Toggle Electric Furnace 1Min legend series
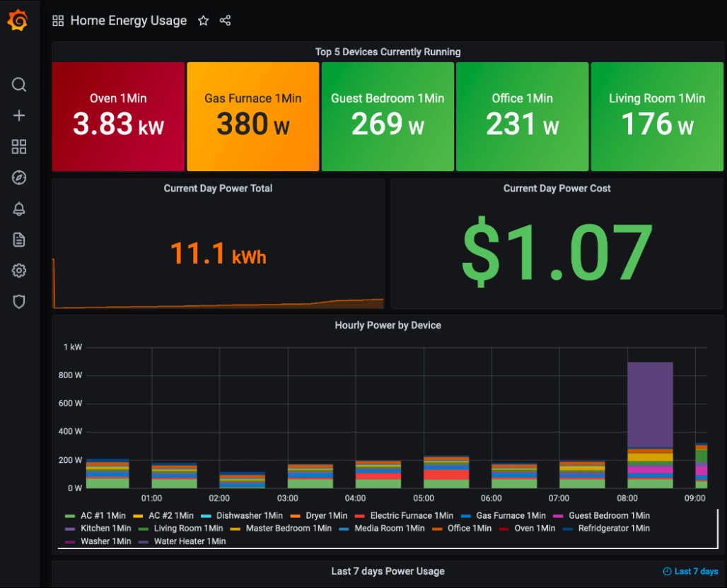The image size is (727, 588). tap(411, 516)
